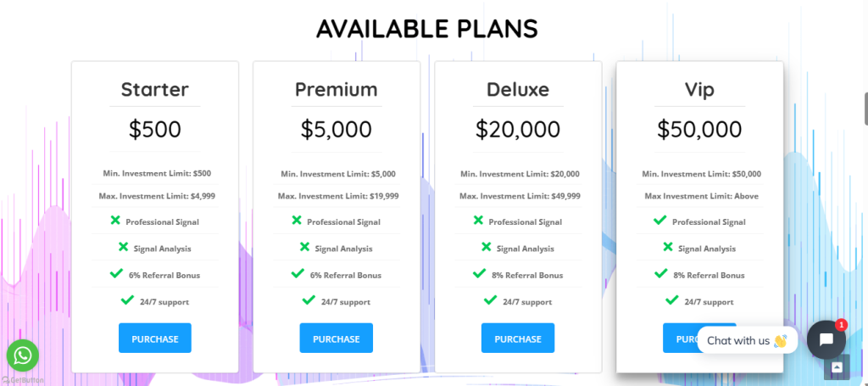Click the scroll-to-top arrow icon

(837, 367)
